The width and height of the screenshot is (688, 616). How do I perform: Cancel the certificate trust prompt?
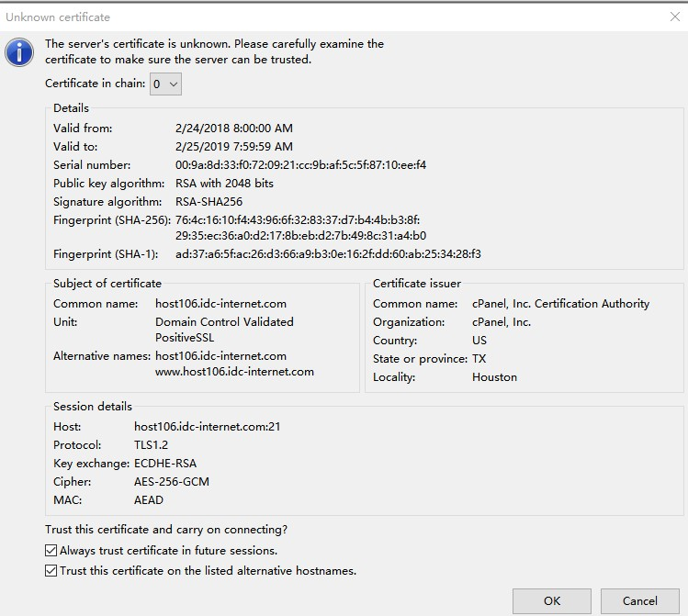pyautogui.click(x=639, y=601)
